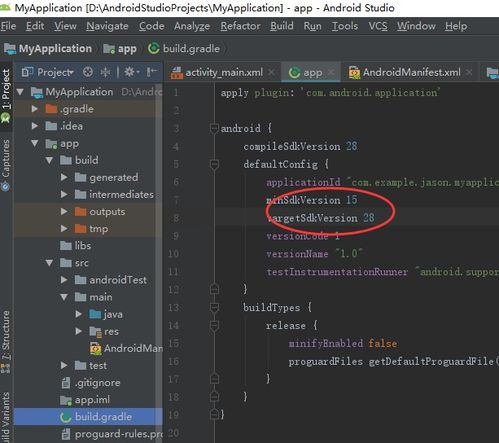Expand the .idea folder
The image size is (499, 443).
[x=35, y=126]
